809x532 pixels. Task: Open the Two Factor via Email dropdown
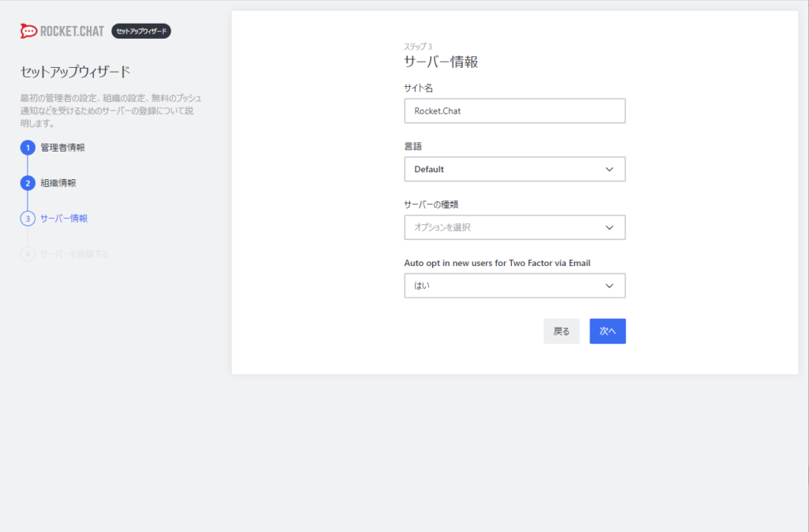(x=514, y=285)
